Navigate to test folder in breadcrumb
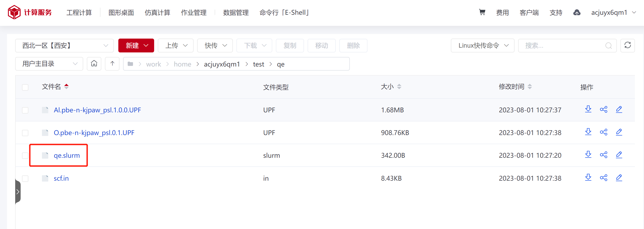The width and height of the screenshot is (644, 229). coord(258,64)
